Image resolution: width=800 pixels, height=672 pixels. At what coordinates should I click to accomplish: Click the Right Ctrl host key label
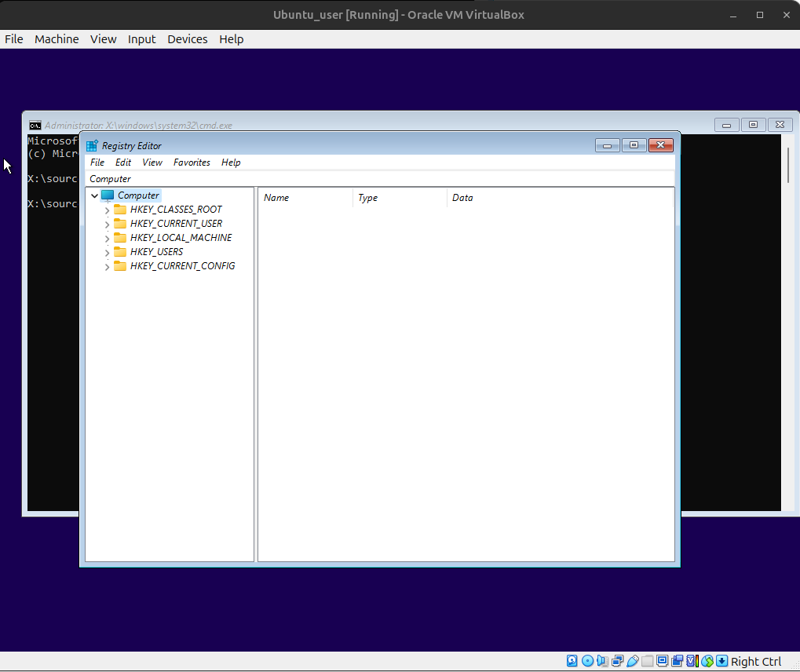coord(755,661)
